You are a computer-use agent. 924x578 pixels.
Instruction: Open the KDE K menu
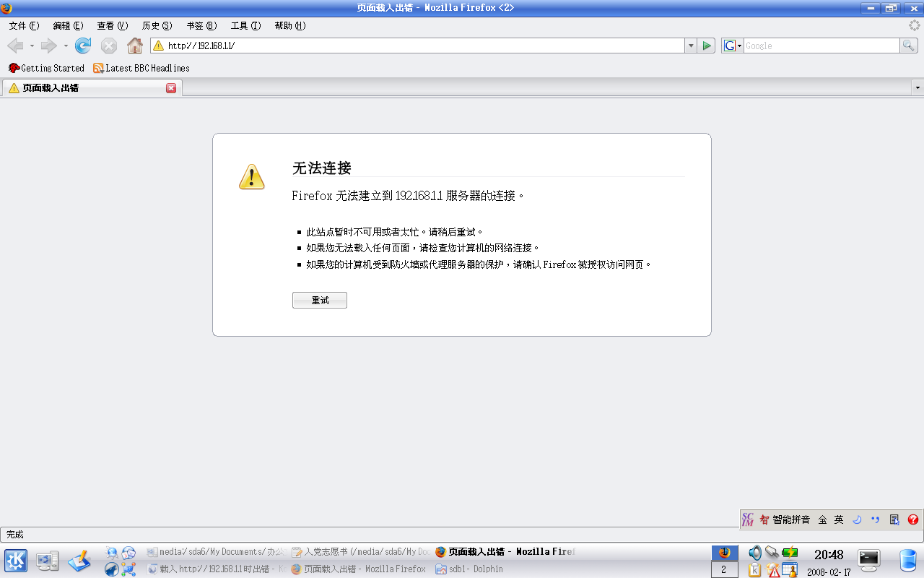16,561
